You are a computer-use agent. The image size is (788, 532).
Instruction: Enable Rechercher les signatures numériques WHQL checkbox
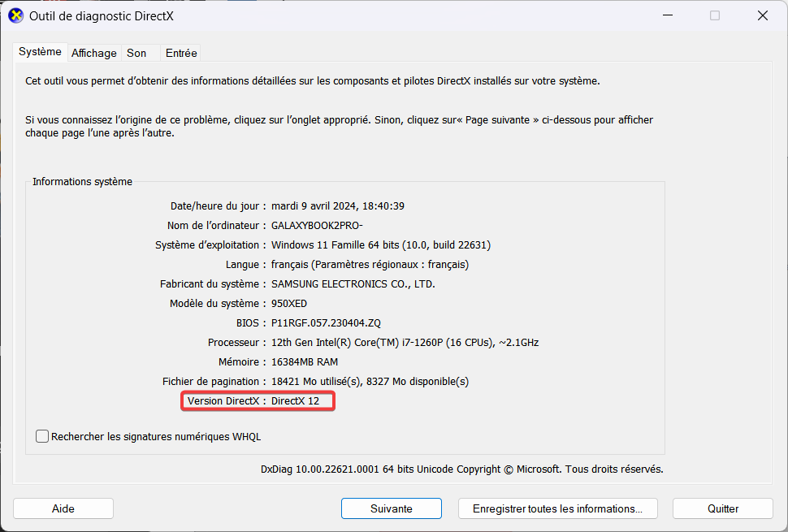point(42,436)
